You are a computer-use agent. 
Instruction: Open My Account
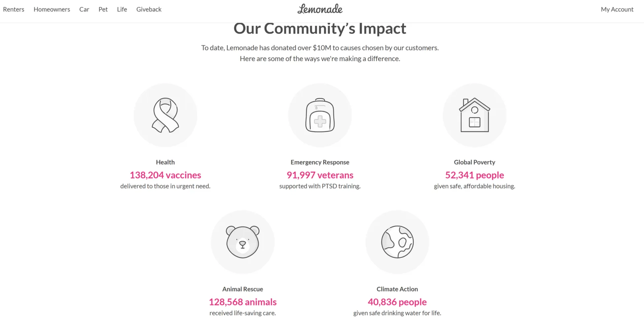coord(617,9)
